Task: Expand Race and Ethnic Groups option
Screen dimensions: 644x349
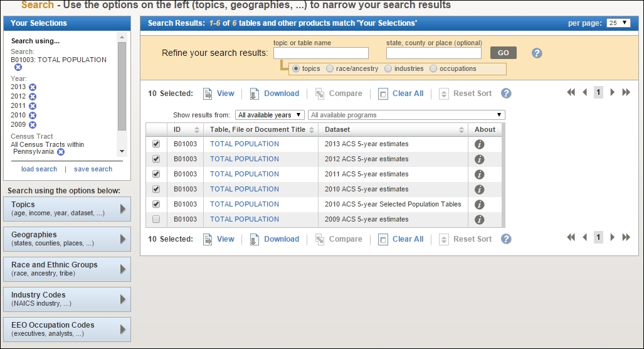Action: [67, 269]
